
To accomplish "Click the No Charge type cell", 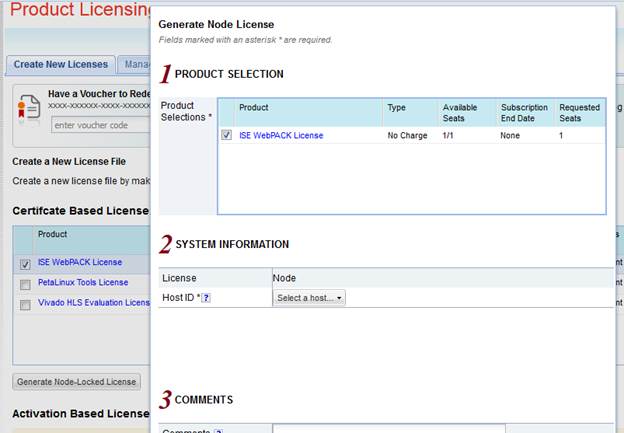I will pos(407,135).
